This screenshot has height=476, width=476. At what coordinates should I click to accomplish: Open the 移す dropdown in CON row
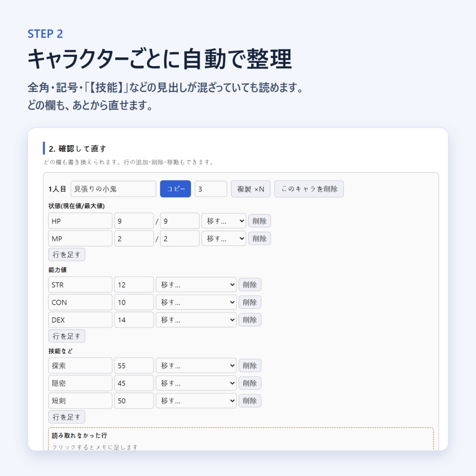196,302
